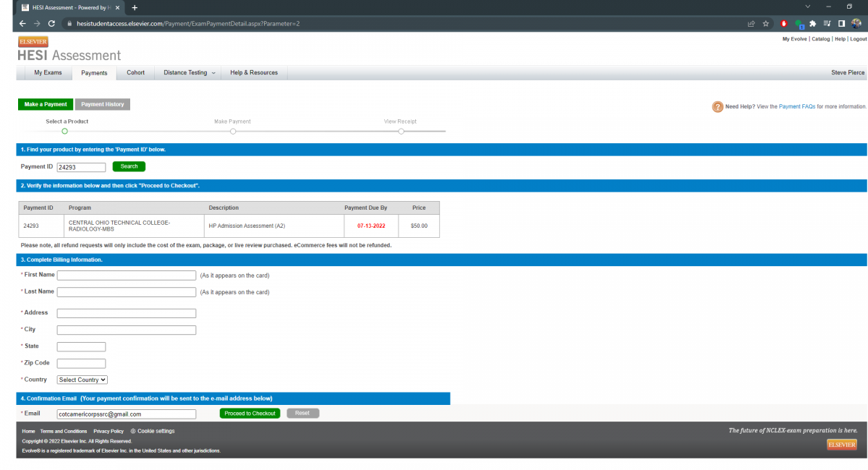The height and width of the screenshot is (470, 868).
Task: Toggle the browser side panel icon
Action: coord(841,23)
